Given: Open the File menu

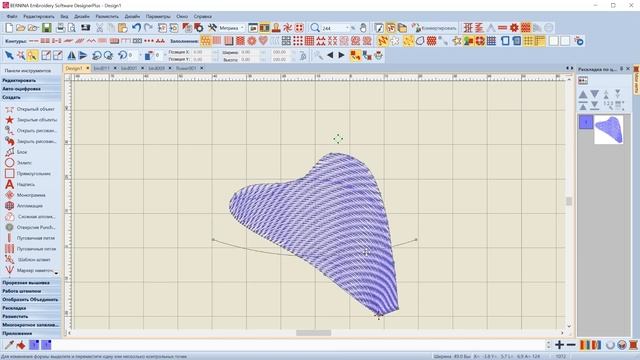Looking at the screenshot, I should (x=12, y=16).
